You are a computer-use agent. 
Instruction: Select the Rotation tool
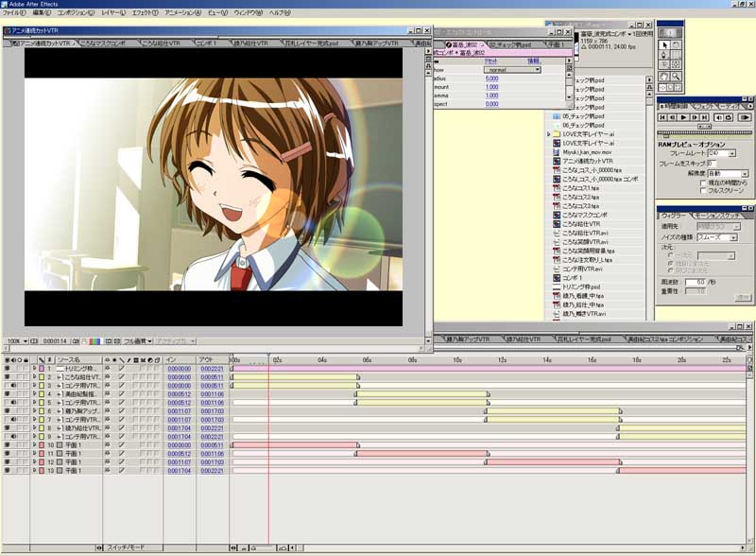pos(676,44)
